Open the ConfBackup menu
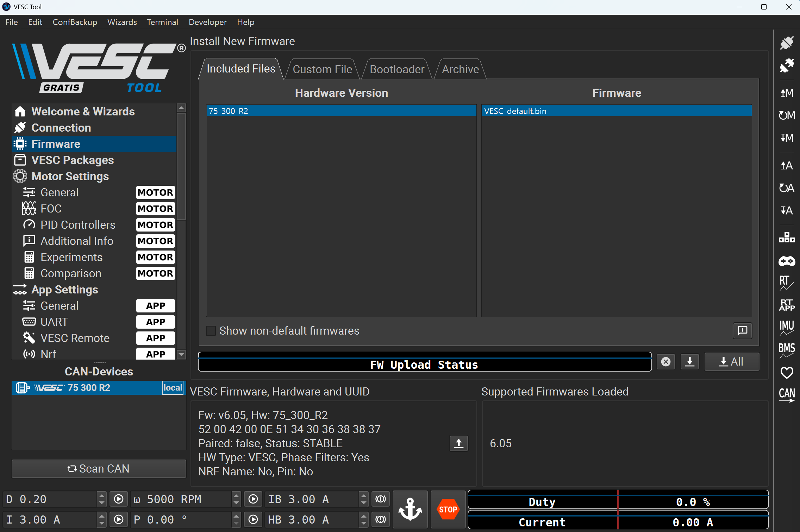This screenshot has width=800, height=532. pos(75,22)
